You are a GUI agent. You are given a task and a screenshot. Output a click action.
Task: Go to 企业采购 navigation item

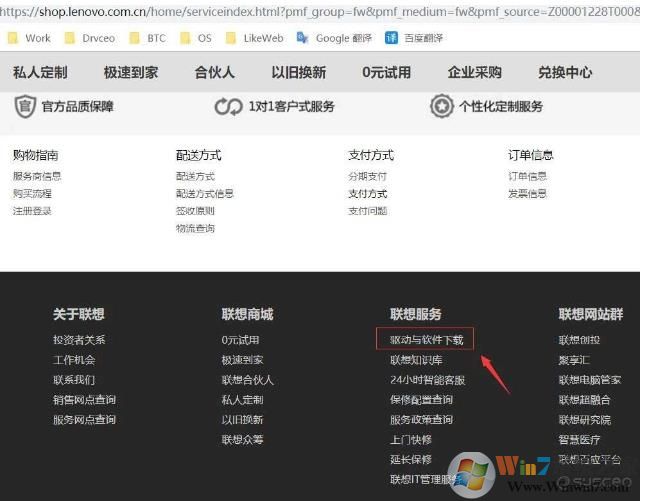click(x=475, y=73)
